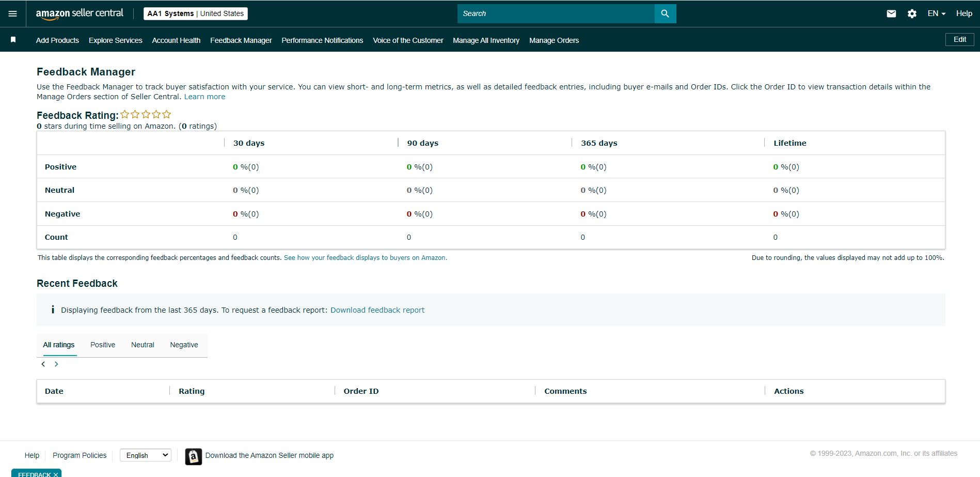This screenshot has width=980, height=477.
Task: Click the Amazon Seller Central logo
Action: coord(80,14)
